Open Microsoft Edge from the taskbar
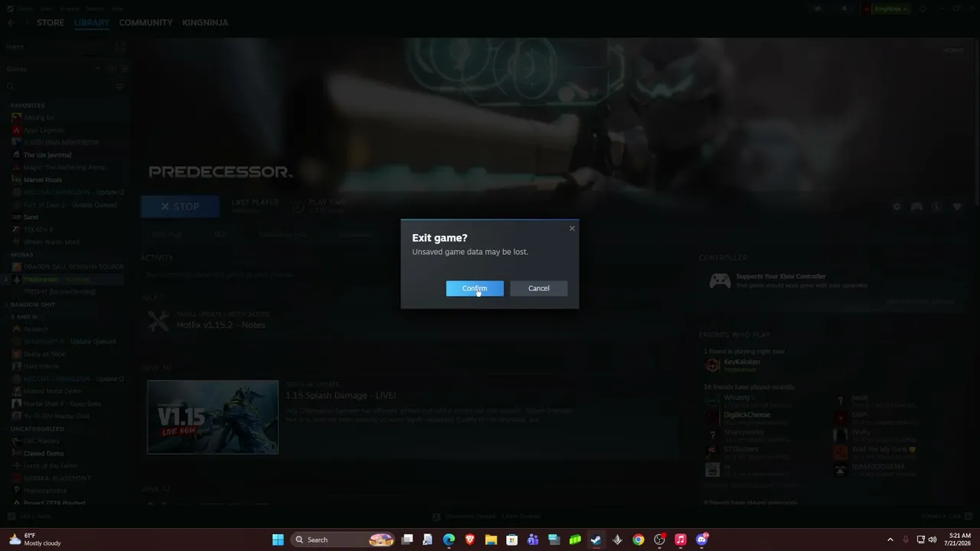This screenshot has width=980, height=551. (449, 540)
